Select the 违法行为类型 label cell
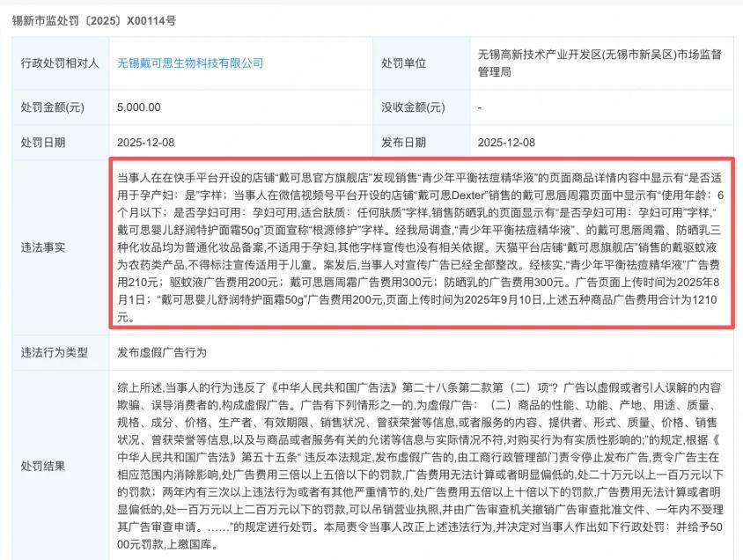Image resolution: width=743 pixels, height=560 pixels. pos(55,352)
